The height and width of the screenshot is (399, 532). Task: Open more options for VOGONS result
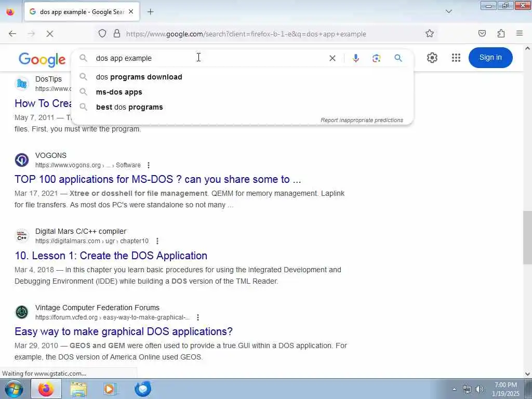coord(148,165)
